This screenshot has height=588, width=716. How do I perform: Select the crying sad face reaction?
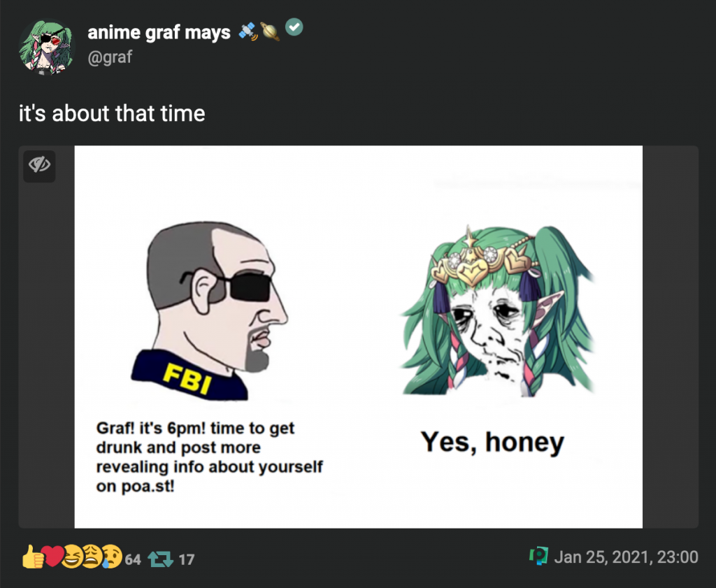click(x=112, y=557)
